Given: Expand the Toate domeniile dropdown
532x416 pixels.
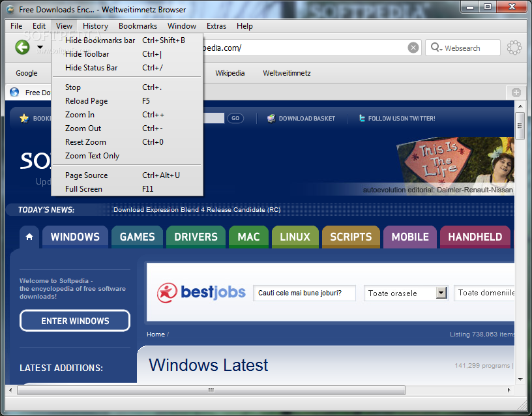Looking at the screenshot, I should pyautogui.click(x=484, y=293).
